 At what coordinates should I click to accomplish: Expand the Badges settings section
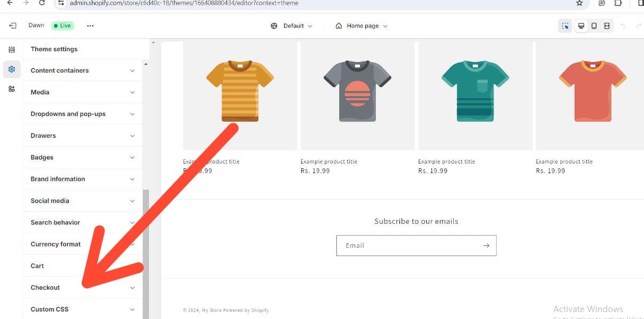[x=83, y=158]
